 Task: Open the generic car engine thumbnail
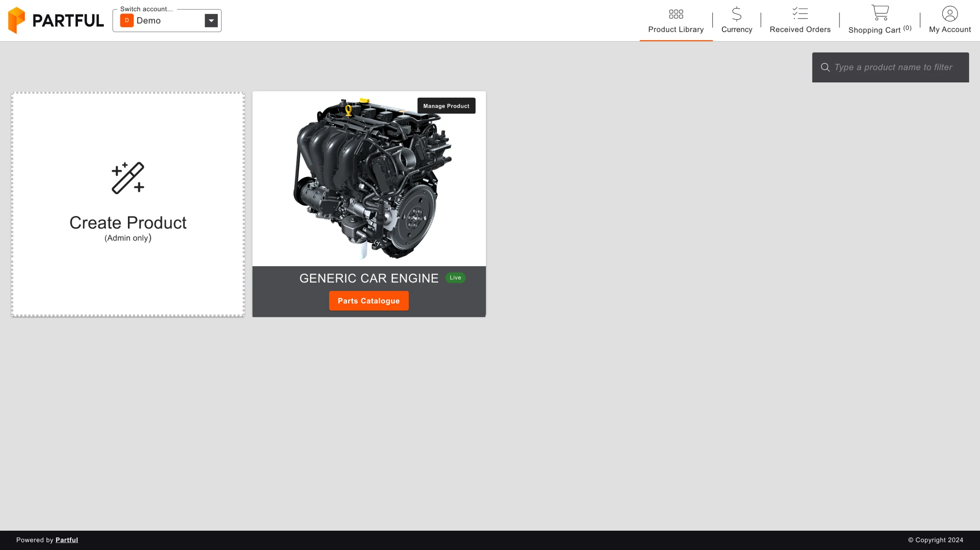click(369, 179)
